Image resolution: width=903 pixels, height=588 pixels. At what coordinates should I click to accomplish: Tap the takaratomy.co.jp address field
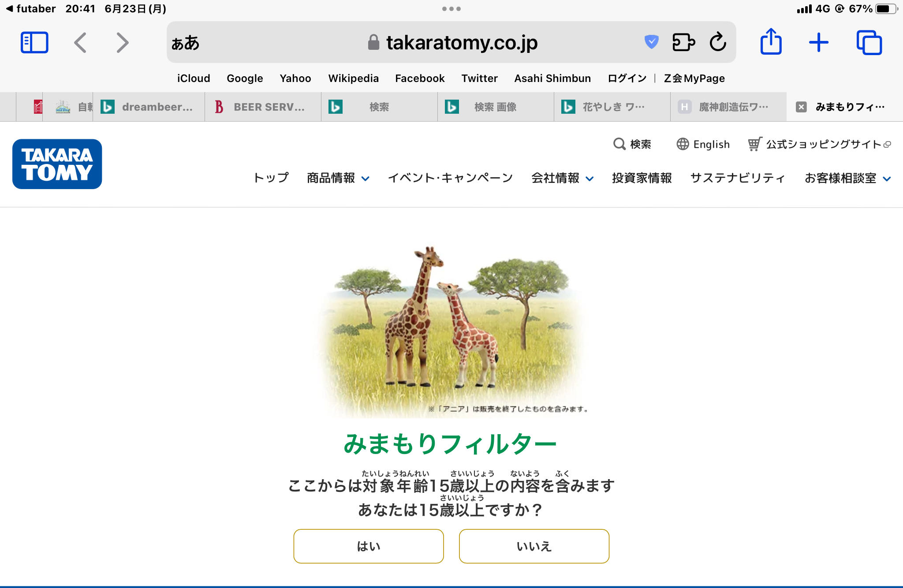tap(451, 42)
